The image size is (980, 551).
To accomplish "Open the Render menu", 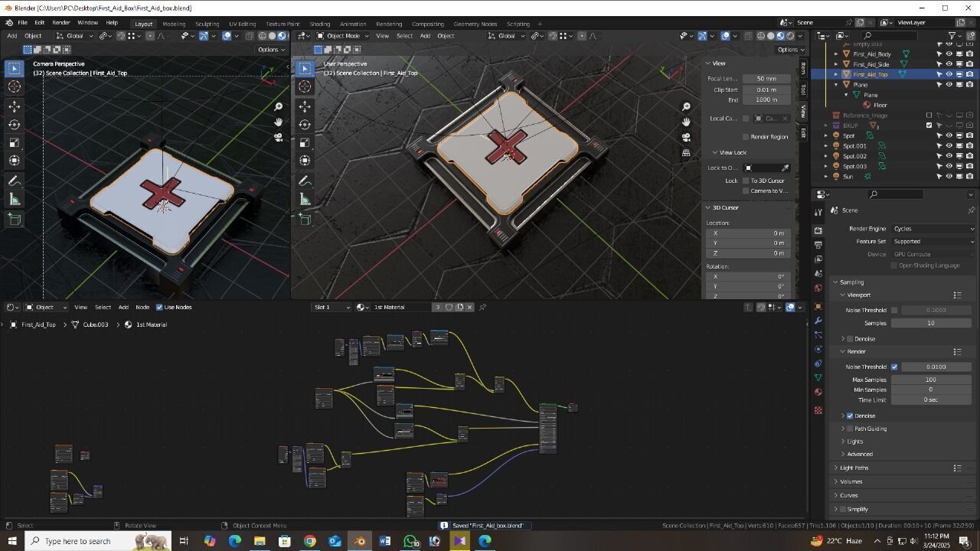I will (x=61, y=23).
